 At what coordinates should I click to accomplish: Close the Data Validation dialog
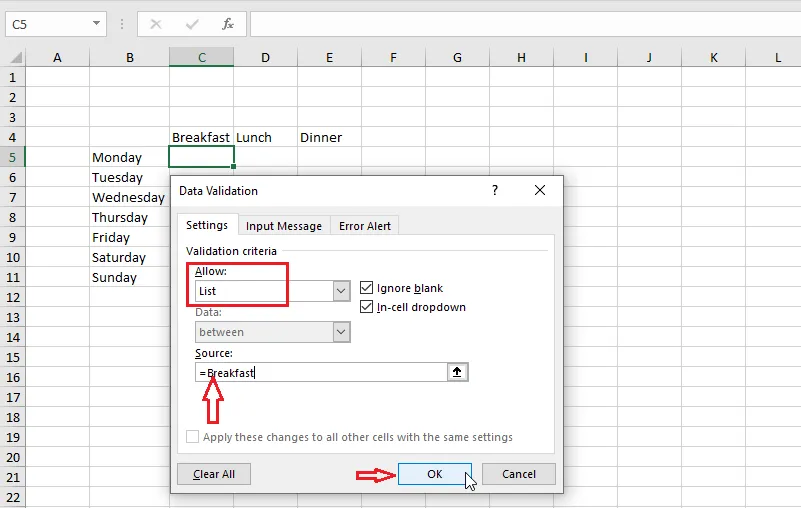coord(539,190)
